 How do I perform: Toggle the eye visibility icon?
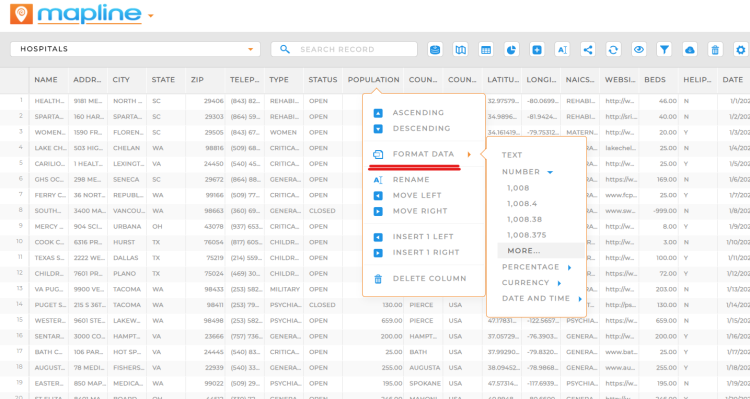click(x=639, y=49)
